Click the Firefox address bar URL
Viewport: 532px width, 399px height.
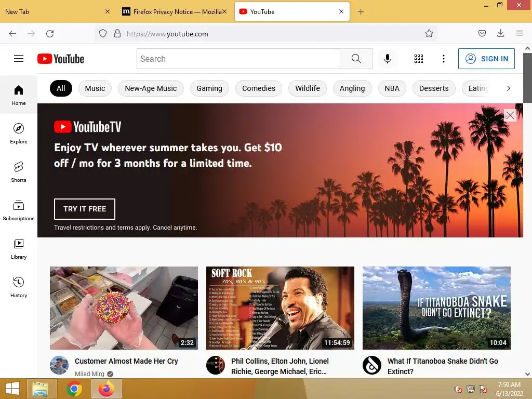[x=167, y=34]
